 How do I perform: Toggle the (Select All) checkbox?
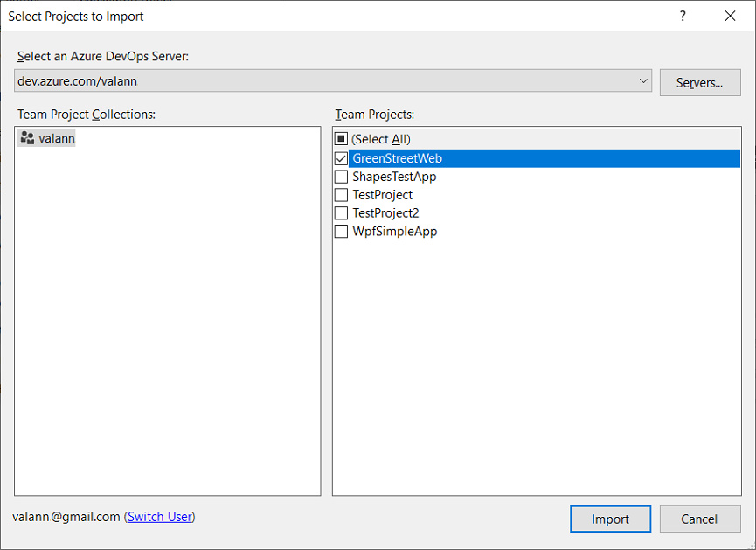tap(341, 139)
